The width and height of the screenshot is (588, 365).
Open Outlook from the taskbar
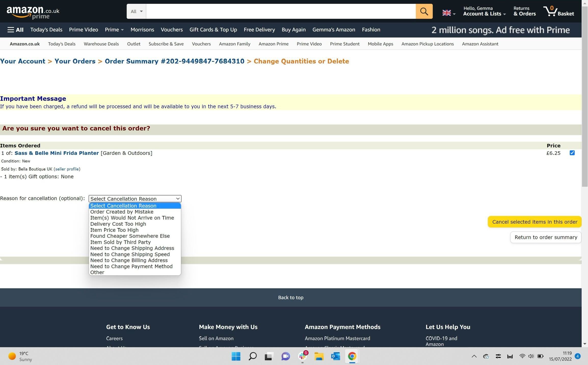pos(336,356)
